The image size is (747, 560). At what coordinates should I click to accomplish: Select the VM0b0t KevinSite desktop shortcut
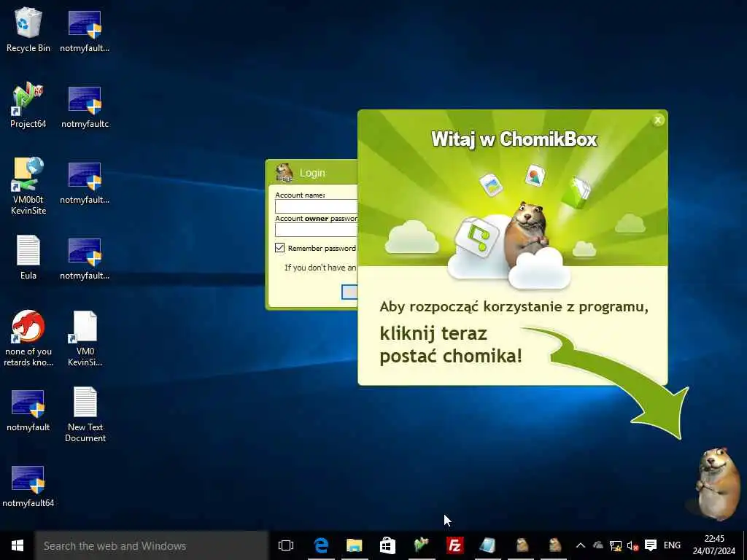[x=28, y=186]
